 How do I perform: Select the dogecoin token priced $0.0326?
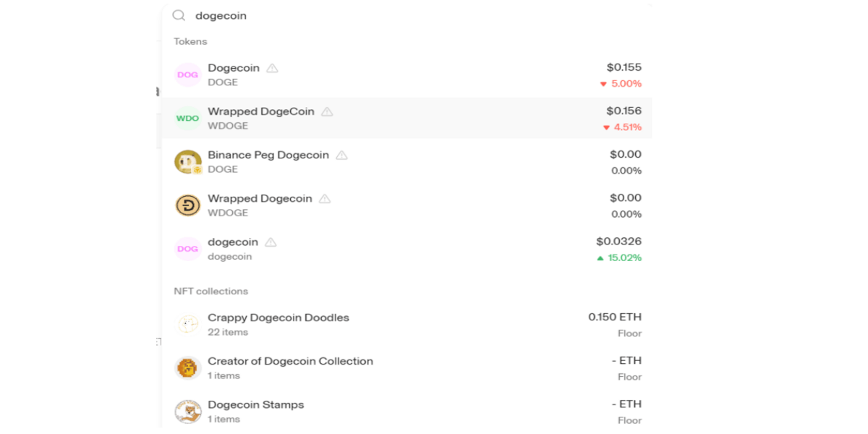click(x=233, y=242)
